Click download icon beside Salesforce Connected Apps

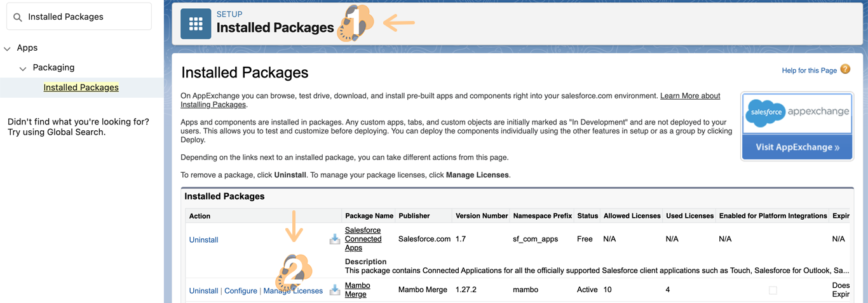pyautogui.click(x=335, y=239)
